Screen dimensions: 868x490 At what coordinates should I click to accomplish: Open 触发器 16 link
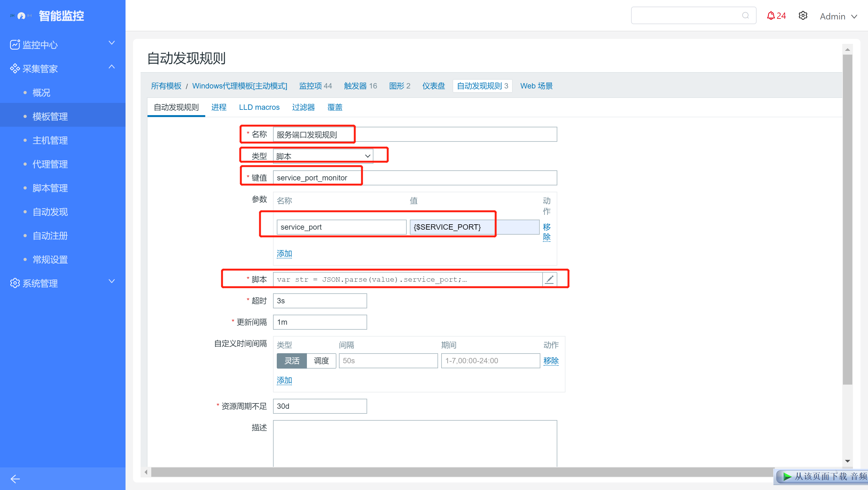(360, 86)
